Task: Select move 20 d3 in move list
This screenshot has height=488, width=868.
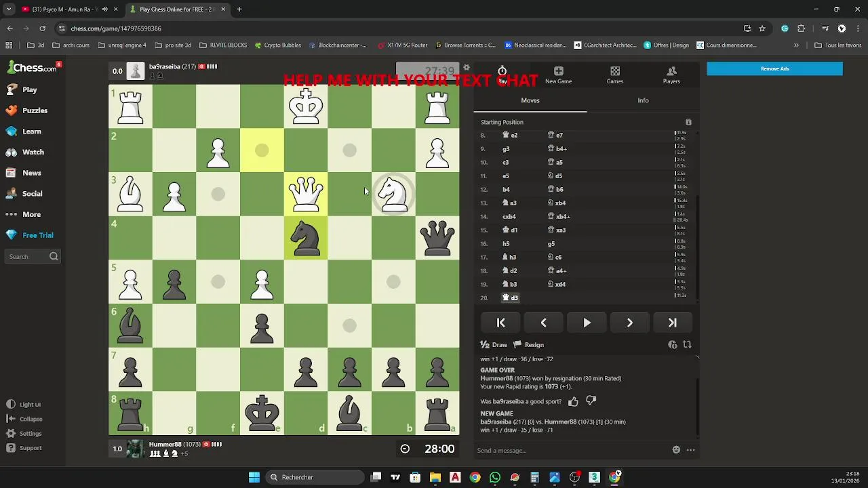Action: click(x=510, y=298)
